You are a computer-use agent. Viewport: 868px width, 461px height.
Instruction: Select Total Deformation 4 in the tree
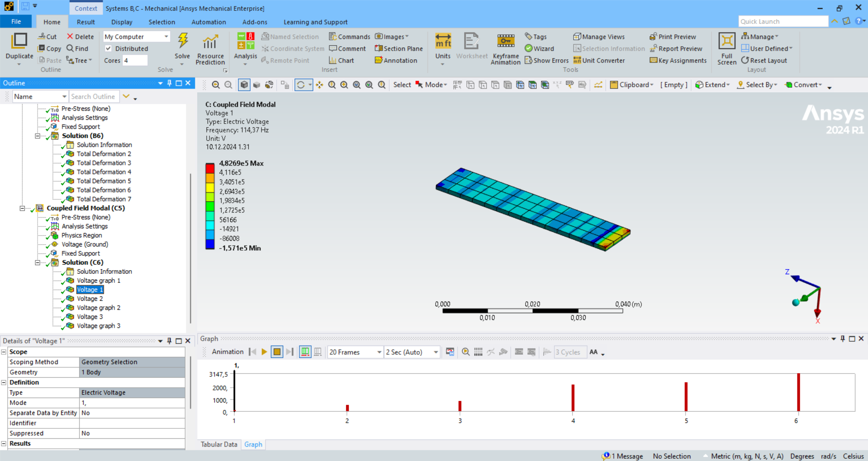[104, 172]
